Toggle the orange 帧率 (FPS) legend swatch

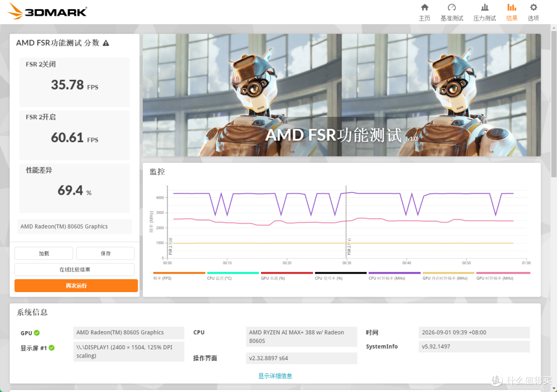click(179, 273)
